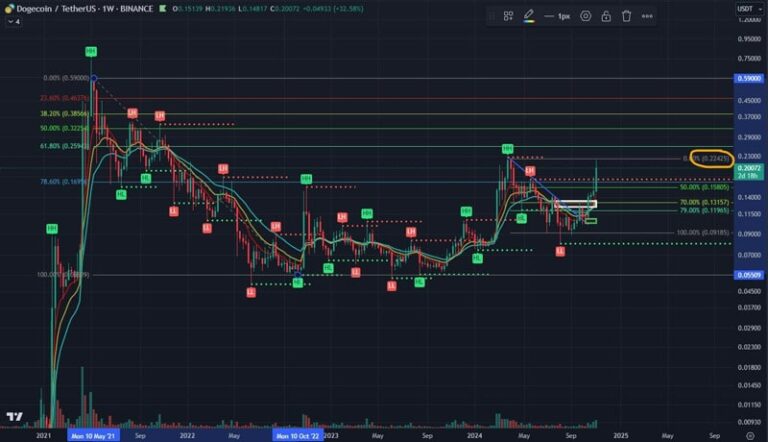Screen dimensions: 768x442
Task: Expand the collapsed indicators legend showing 4
Action: pos(15,20)
